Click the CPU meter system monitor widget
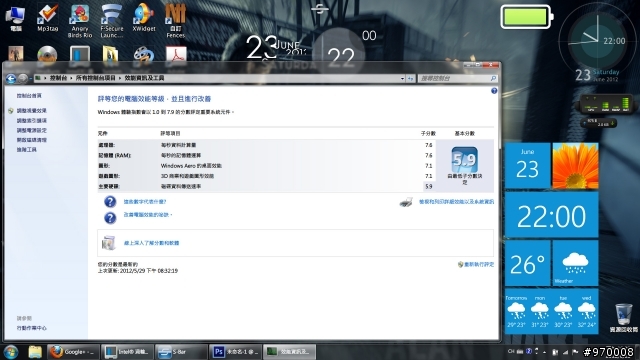Viewport: 640px width, 360px height. point(606,105)
